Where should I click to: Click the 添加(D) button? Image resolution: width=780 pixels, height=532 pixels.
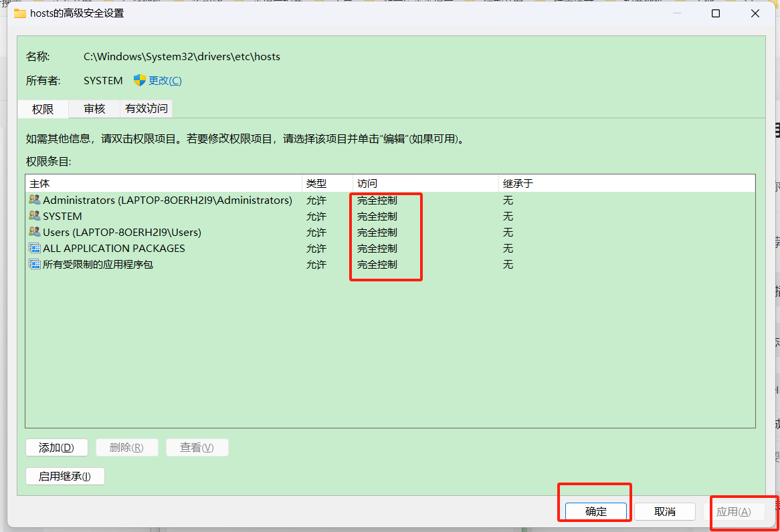[x=57, y=448]
